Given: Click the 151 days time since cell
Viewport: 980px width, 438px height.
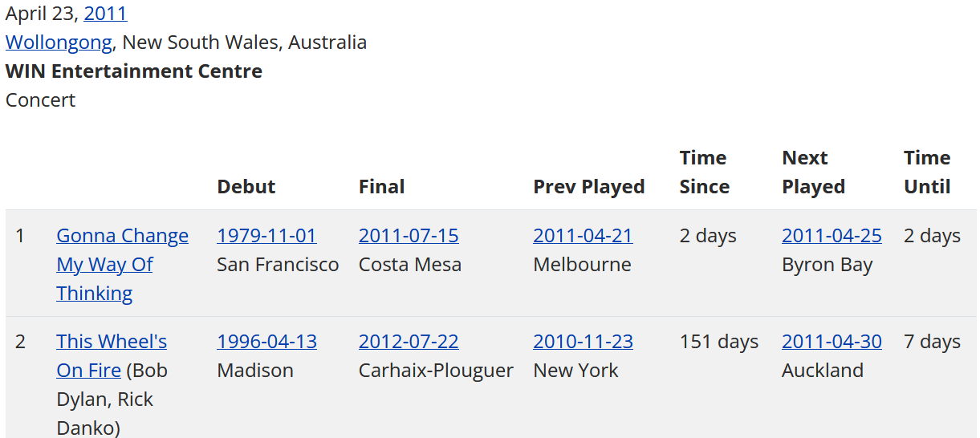Looking at the screenshot, I should (718, 342).
